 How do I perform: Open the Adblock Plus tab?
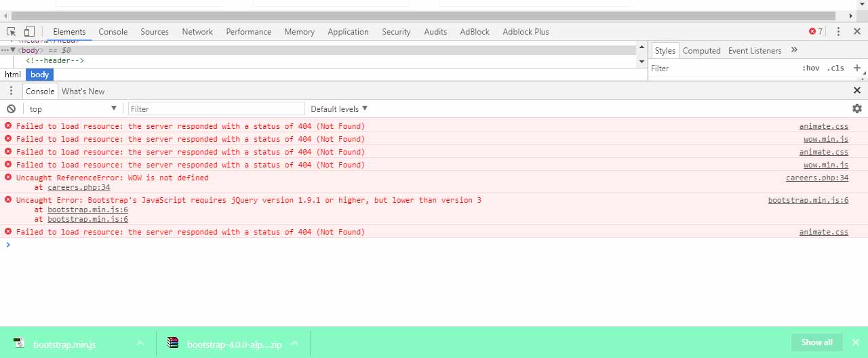pos(526,32)
